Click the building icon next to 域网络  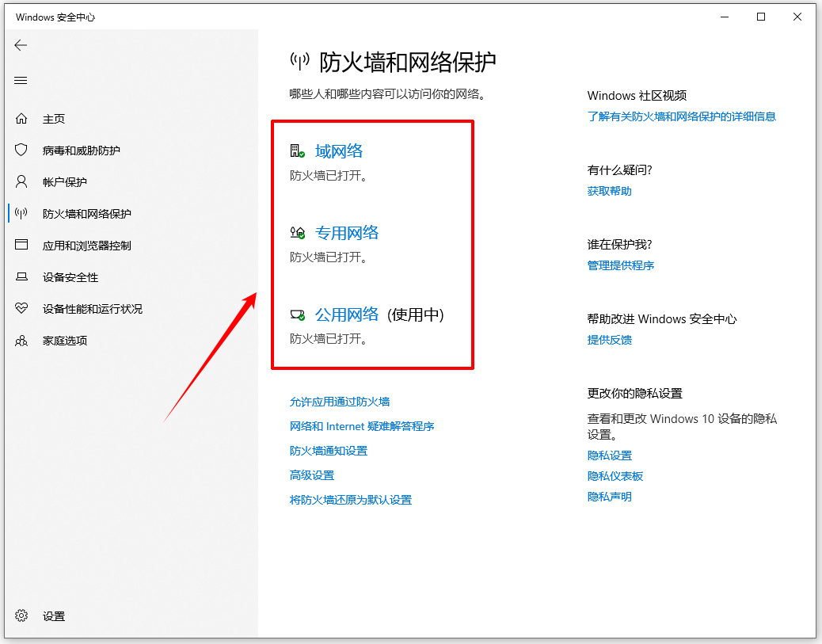tap(298, 151)
